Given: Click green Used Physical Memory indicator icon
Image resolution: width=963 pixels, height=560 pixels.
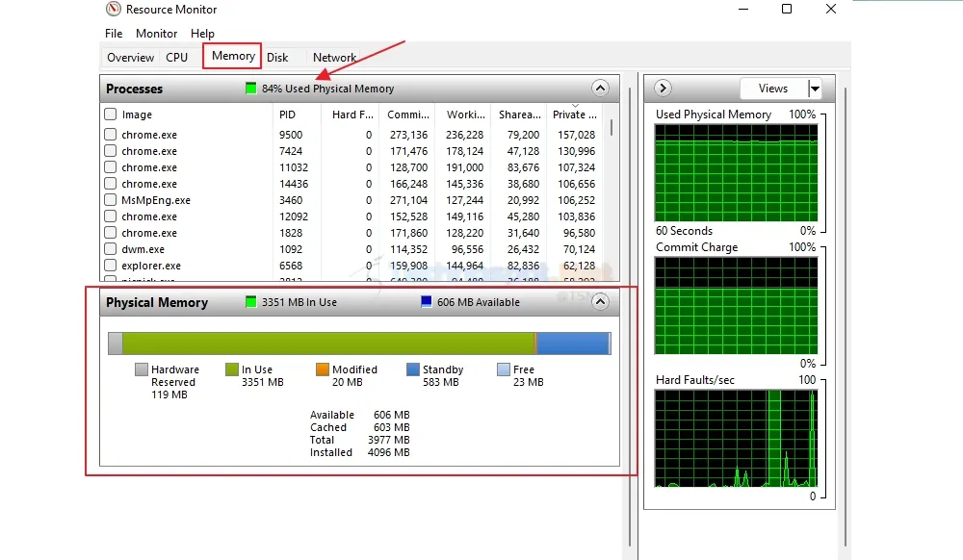Looking at the screenshot, I should pos(250,89).
